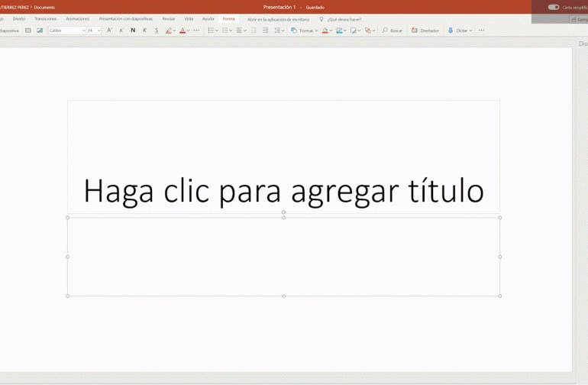Click the shape outline icon
This screenshot has height=385, width=588.
339,31
